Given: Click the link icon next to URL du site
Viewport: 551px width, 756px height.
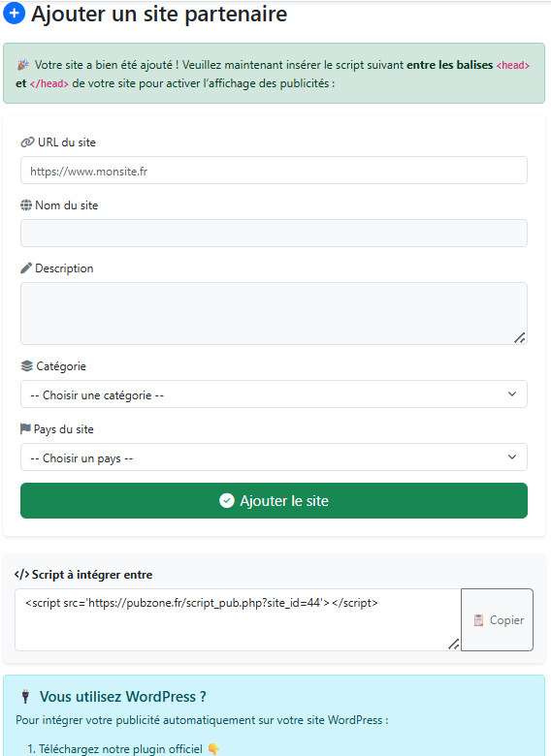Looking at the screenshot, I should 27,142.
